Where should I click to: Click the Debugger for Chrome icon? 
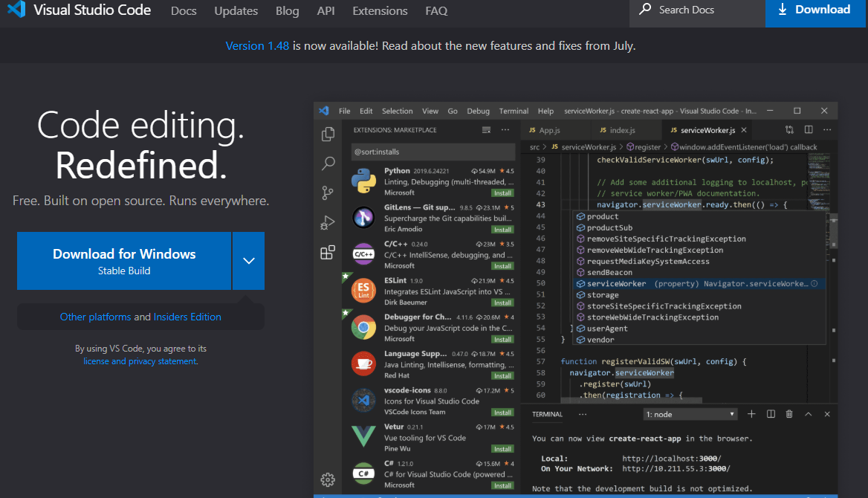point(363,327)
